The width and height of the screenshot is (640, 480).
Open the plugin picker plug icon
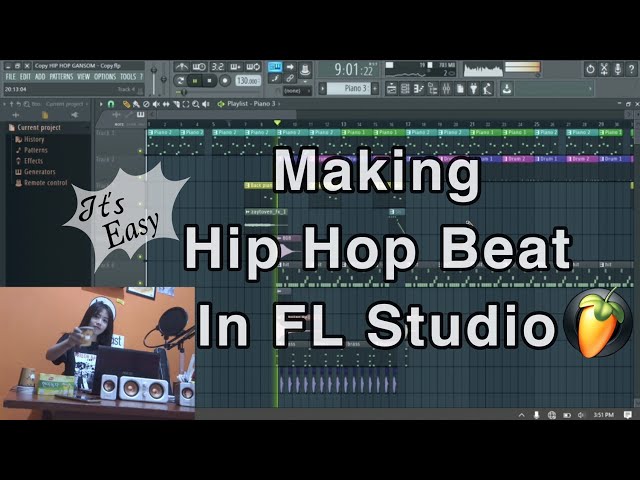pyautogui.click(x=473, y=89)
